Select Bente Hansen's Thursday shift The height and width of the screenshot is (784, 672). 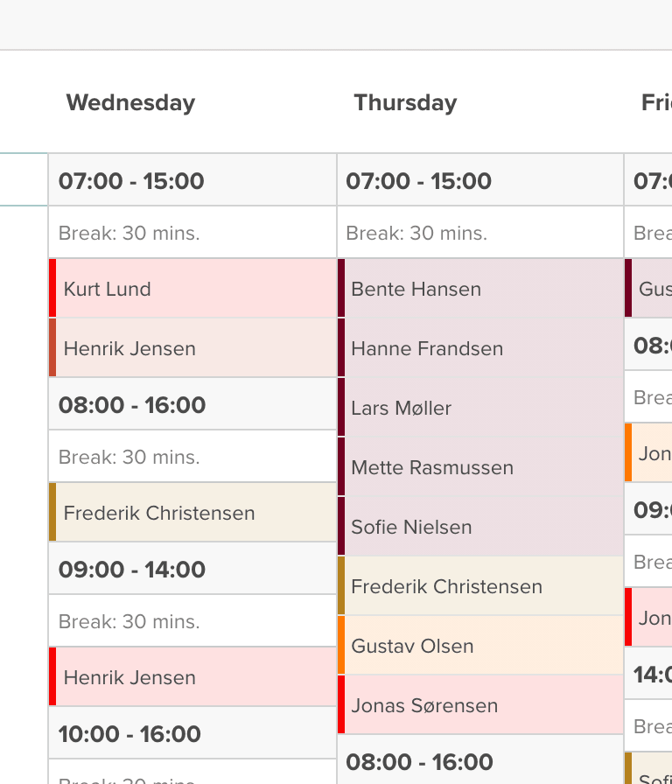pos(416,289)
